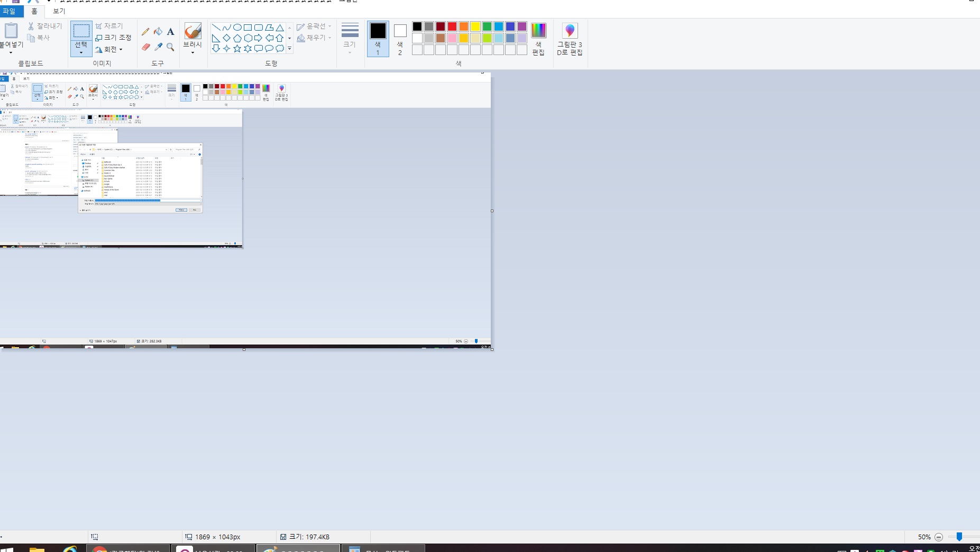
Task: Pick the purple color swatch
Action: [x=522, y=26]
